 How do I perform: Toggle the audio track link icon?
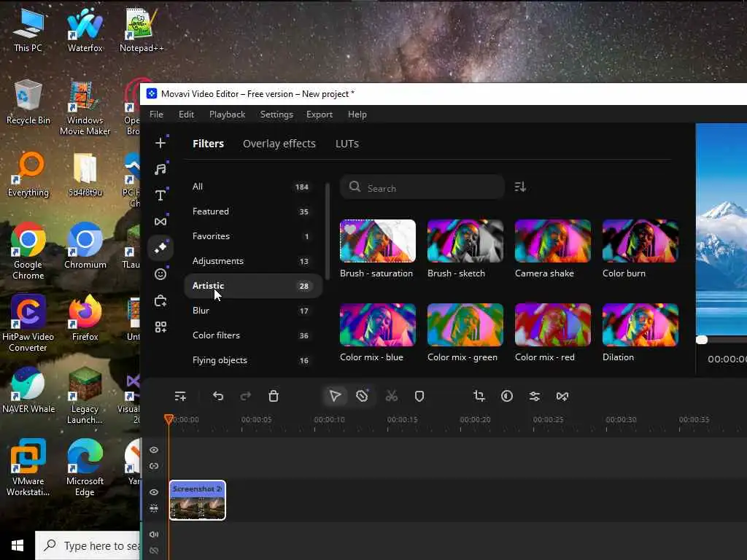coord(154,551)
